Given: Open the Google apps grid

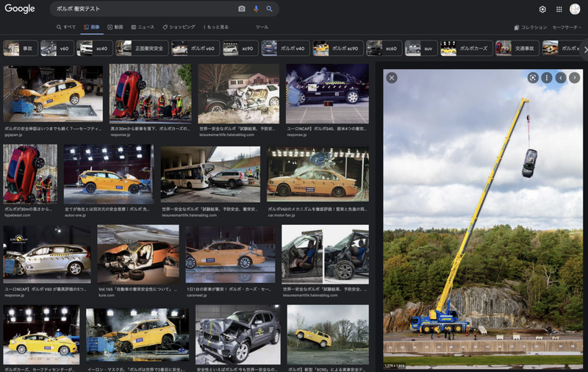Looking at the screenshot, I should point(559,9).
